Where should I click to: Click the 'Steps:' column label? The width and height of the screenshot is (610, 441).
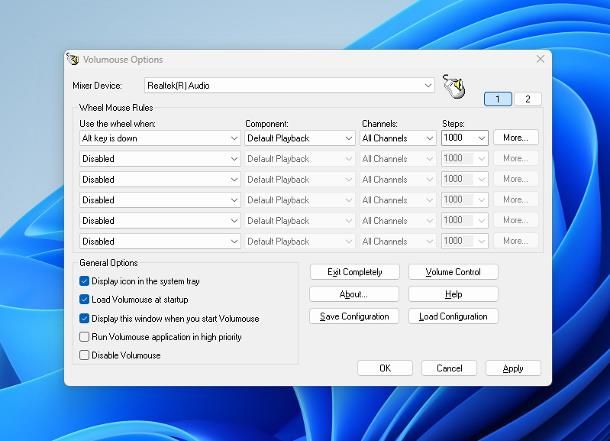453,124
